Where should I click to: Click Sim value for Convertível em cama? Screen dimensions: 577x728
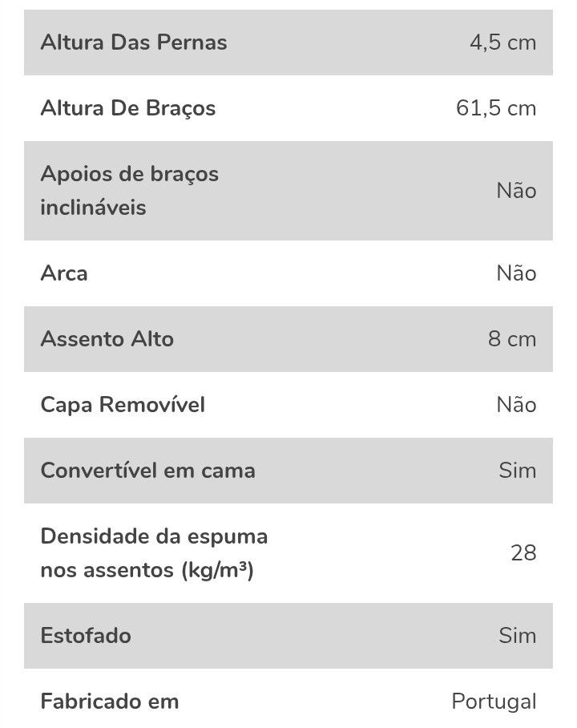point(518,471)
